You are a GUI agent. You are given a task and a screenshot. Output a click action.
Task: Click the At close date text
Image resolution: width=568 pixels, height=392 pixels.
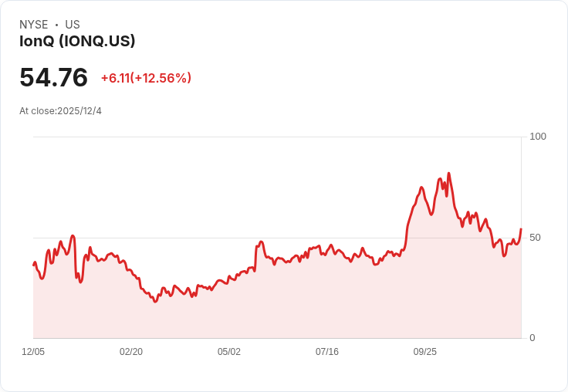coord(60,111)
